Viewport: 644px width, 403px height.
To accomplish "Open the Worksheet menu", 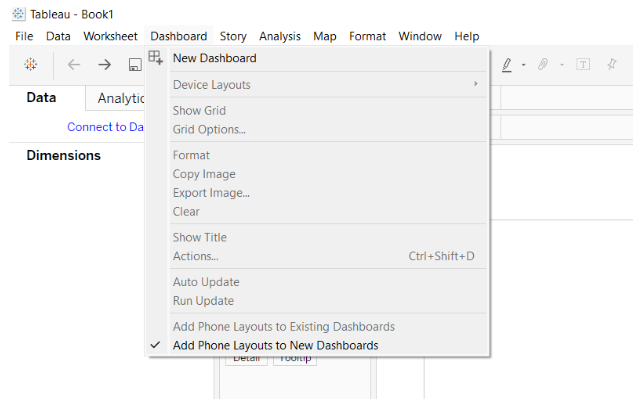I will (110, 36).
